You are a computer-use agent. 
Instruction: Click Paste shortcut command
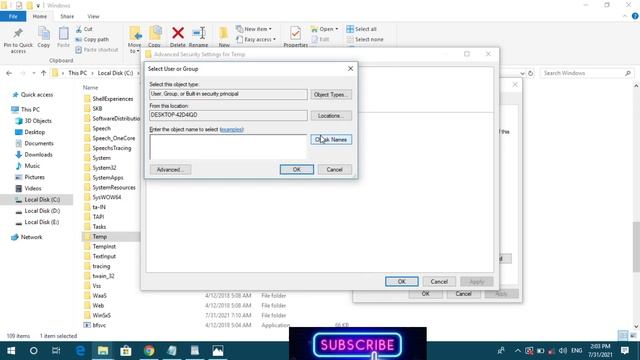pos(97,50)
